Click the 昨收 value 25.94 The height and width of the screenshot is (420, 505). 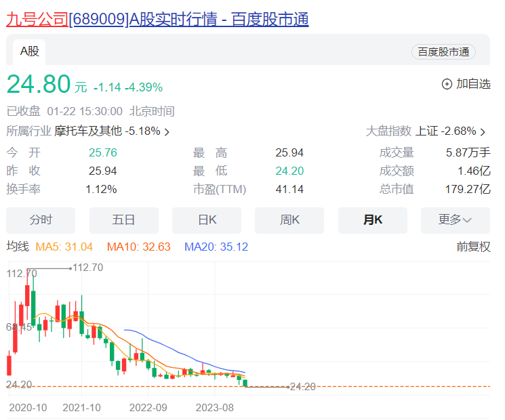point(103,171)
